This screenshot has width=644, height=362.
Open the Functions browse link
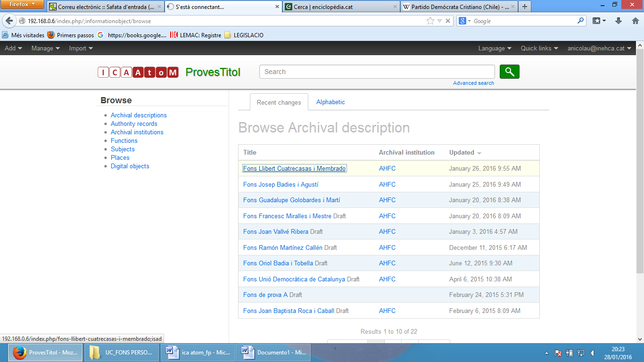click(x=124, y=140)
